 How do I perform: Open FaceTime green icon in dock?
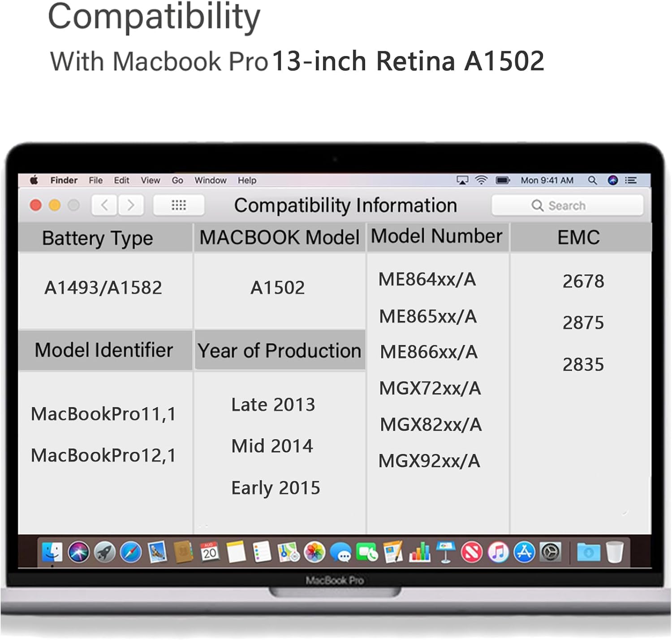coord(367,552)
